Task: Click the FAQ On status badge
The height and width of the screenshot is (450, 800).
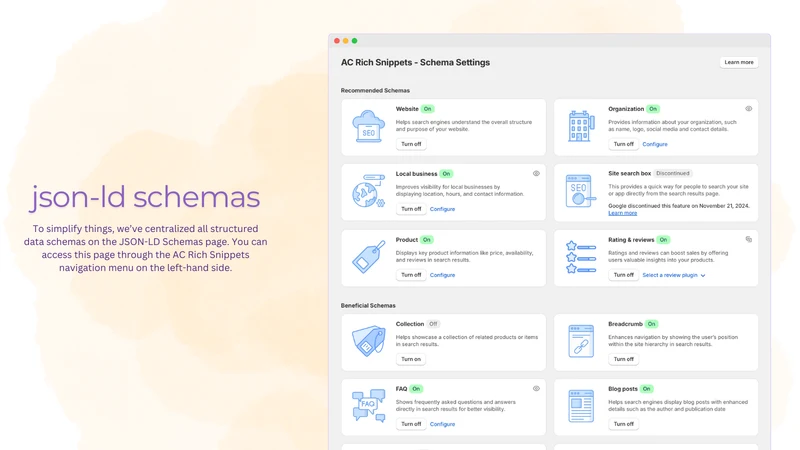Action: [x=416, y=389]
